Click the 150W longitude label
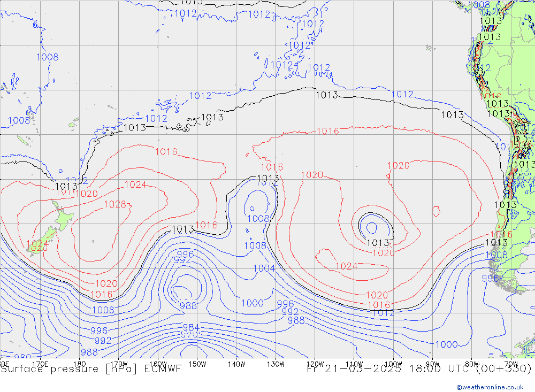The height and width of the screenshot is (392, 535). coord(197,364)
